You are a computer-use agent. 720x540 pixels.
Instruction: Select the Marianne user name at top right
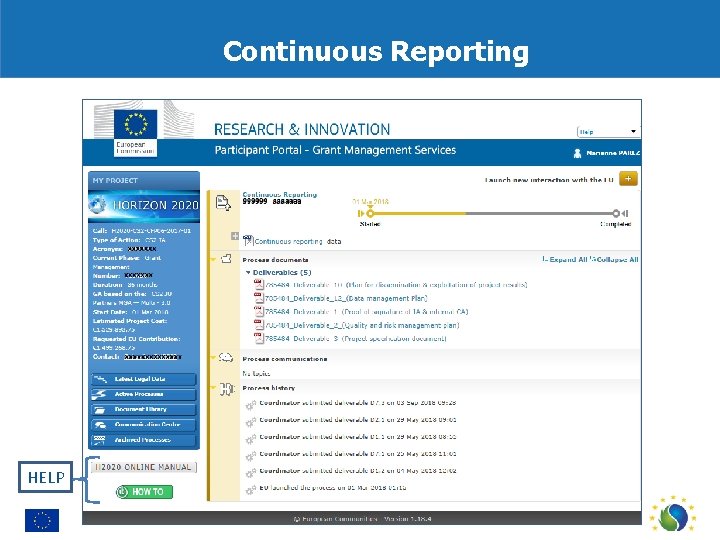pos(613,153)
